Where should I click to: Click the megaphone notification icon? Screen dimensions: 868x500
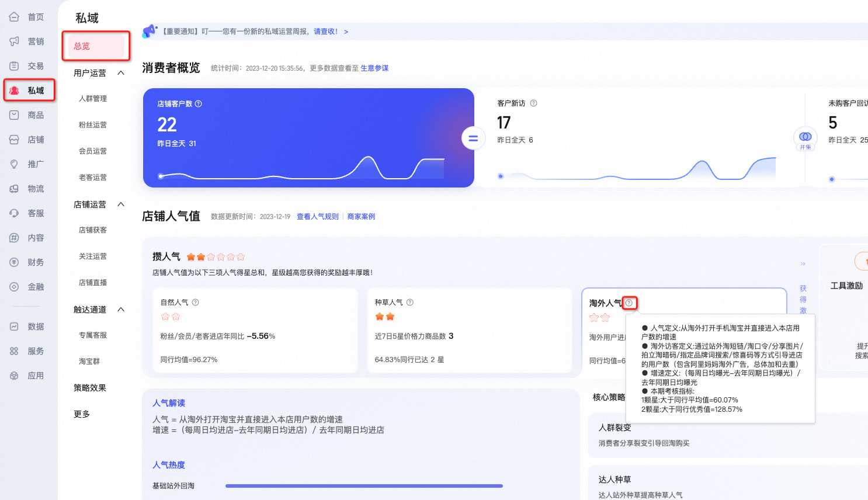pyautogui.click(x=150, y=30)
